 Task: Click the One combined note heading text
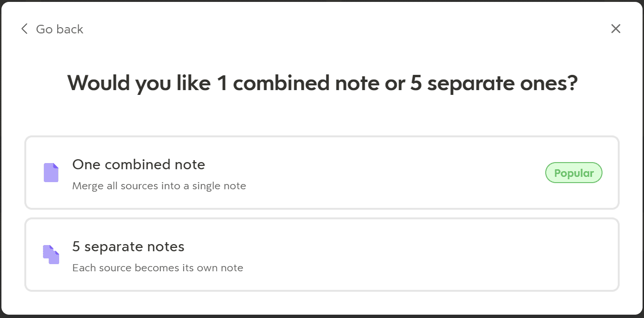click(x=138, y=164)
